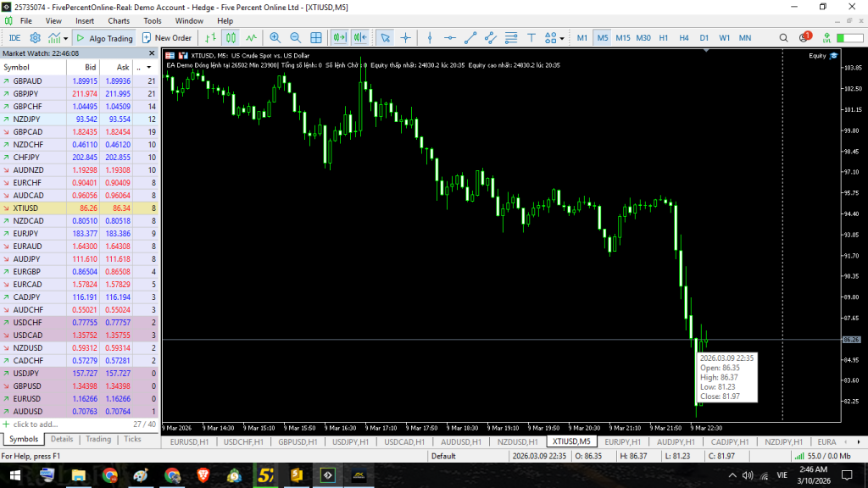Click the chart type indicator icon
Viewport: 868px width, 488px height.
[x=53, y=37]
